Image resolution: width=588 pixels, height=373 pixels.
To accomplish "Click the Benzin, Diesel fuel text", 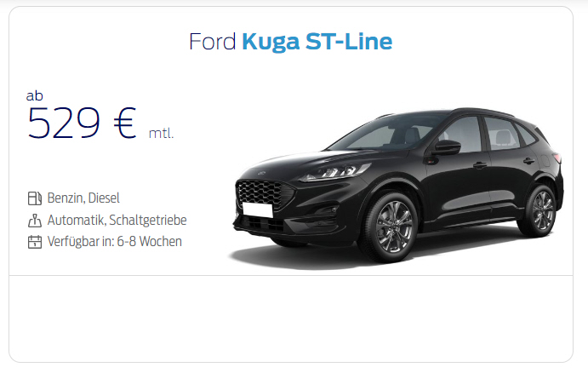I will [83, 198].
